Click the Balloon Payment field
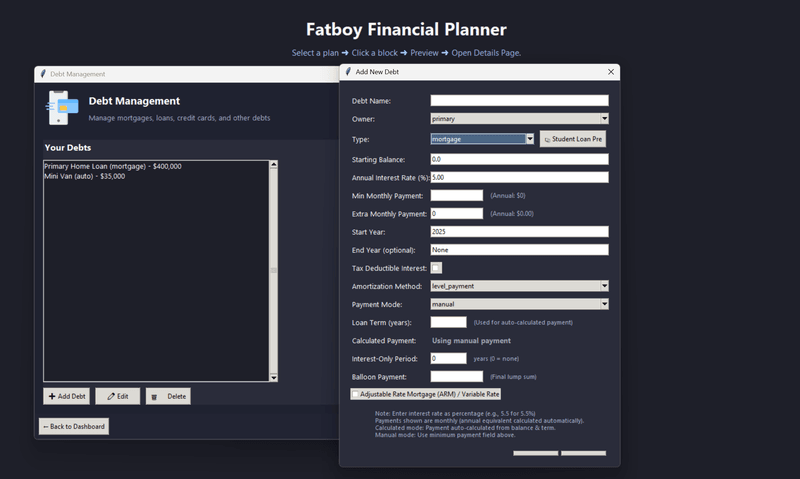The width and height of the screenshot is (800, 479). coord(457,376)
